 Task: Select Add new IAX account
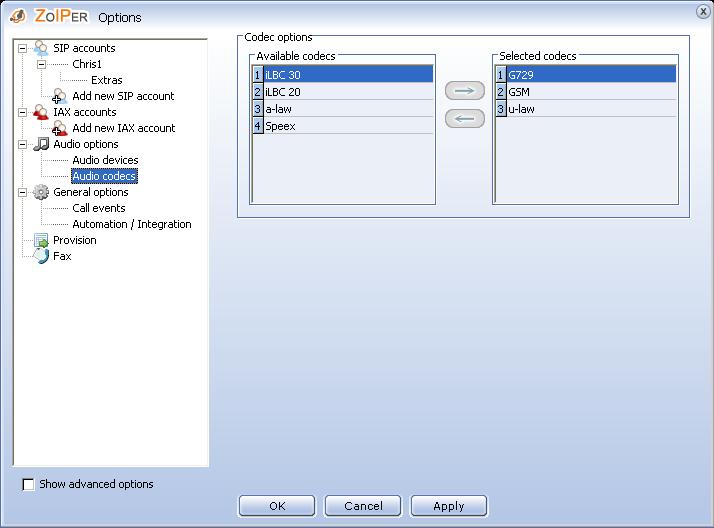pyautogui.click(x=123, y=128)
